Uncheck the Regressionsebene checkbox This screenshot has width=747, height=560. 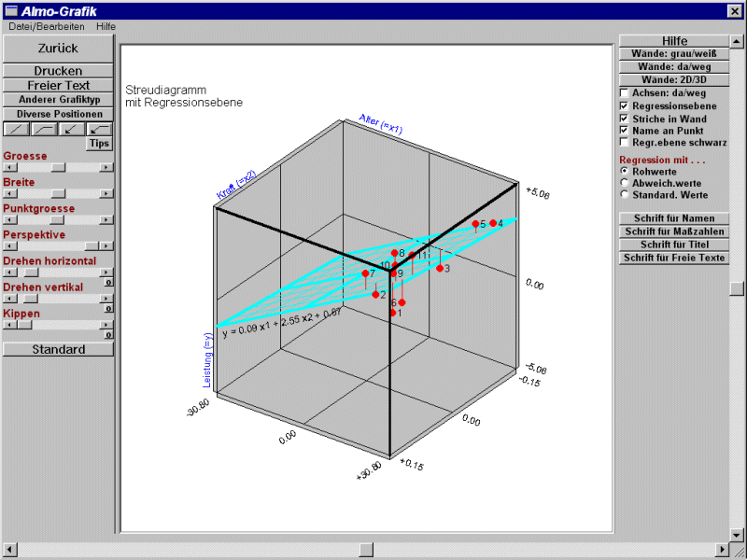pyautogui.click(x=625, y=106)
